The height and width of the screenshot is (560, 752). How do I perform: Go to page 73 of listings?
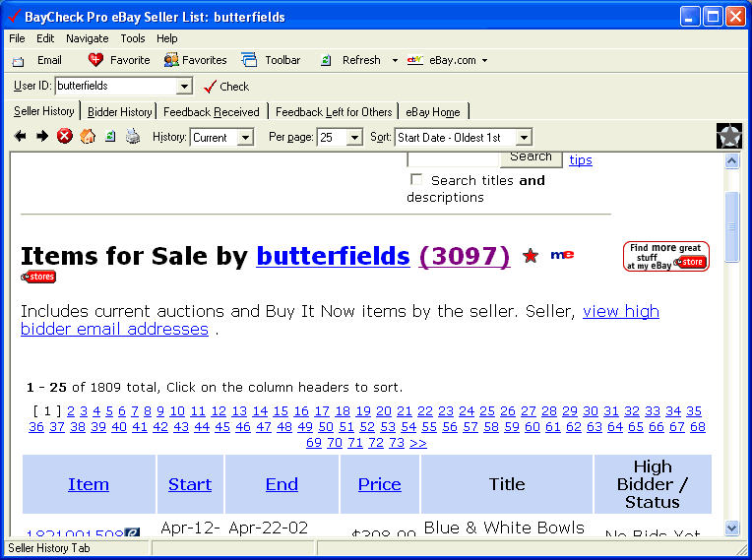tap(396, 443)
